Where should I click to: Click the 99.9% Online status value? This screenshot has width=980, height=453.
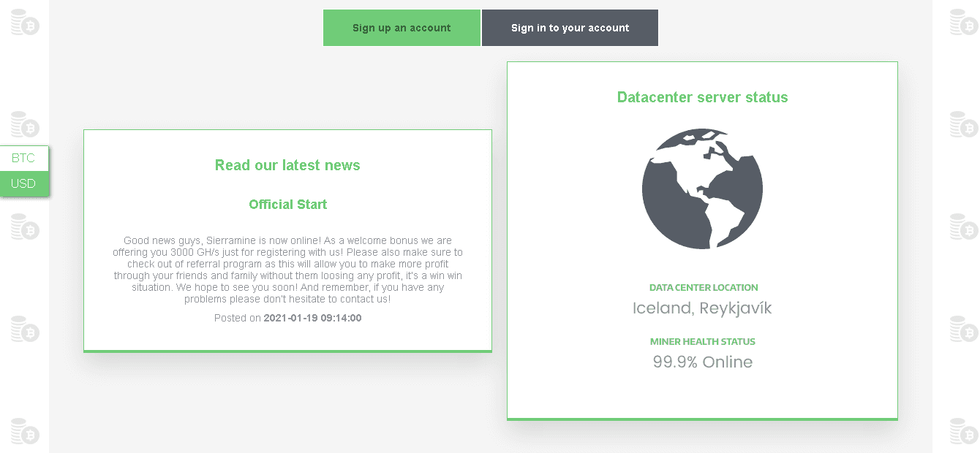point(702,362)
